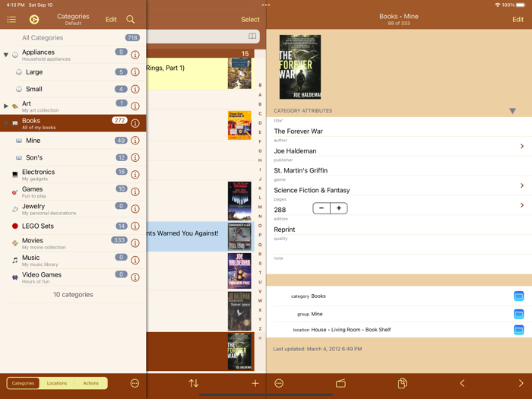532x399 pixels.
Task: Show info for Jewelry category
Action: click(x=135, y=209)
